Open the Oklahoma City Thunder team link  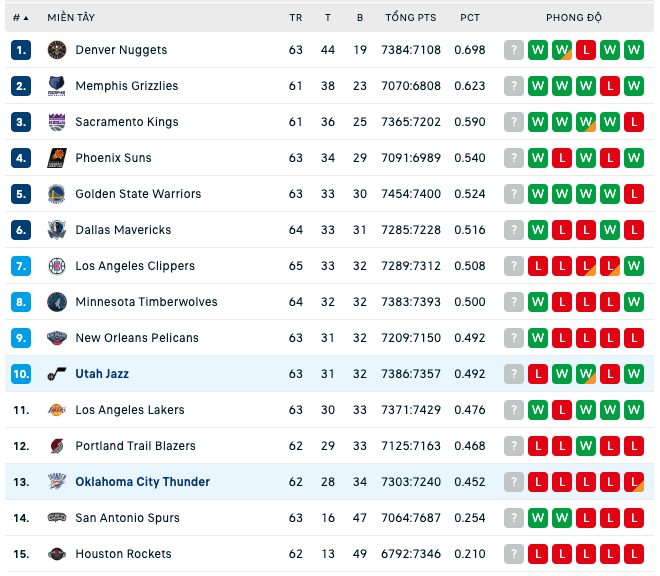click(x=142, y=482)
